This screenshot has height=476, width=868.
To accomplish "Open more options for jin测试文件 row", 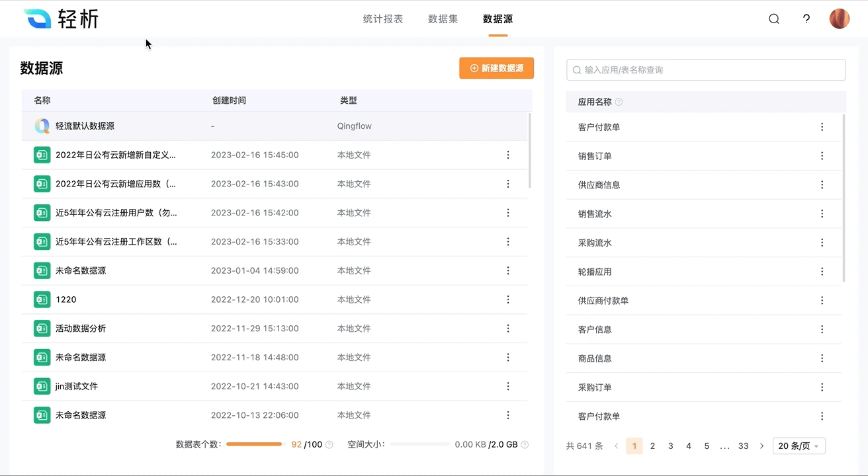I will [x=508, y=386].
